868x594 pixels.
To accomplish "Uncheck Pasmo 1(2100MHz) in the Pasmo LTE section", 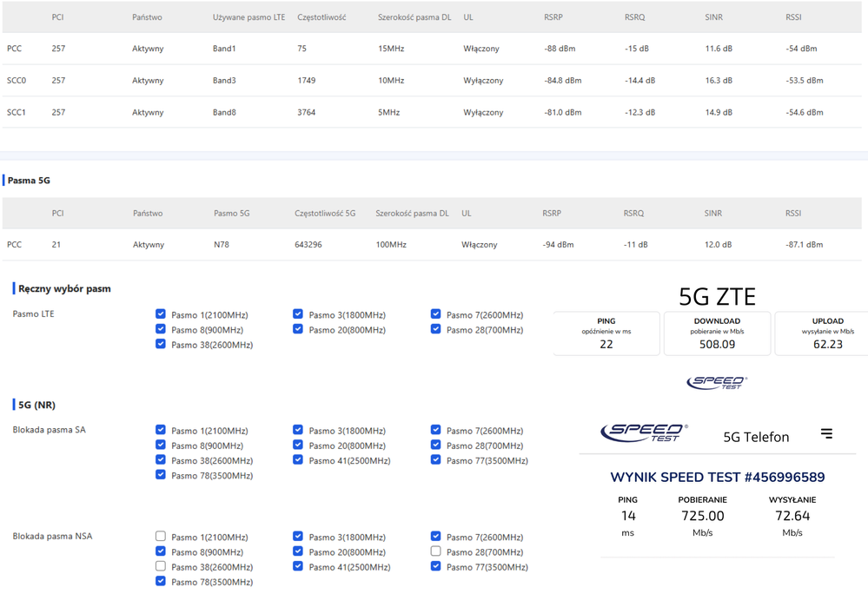I will click(x=161, y=314).
